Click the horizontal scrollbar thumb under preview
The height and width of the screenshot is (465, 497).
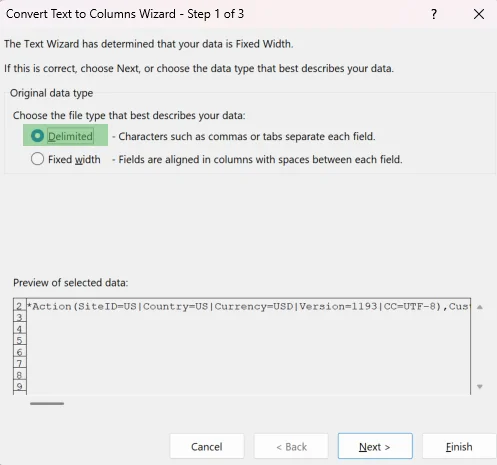click(47, 403)
